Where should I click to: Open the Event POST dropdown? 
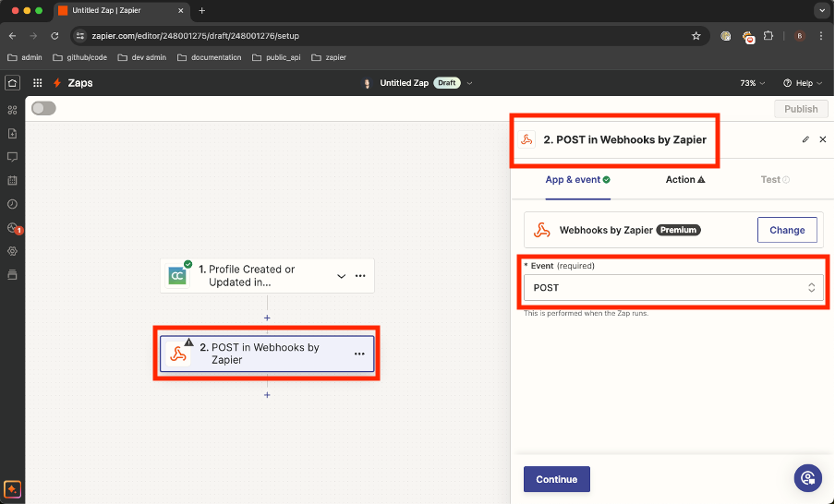point(671,288)
